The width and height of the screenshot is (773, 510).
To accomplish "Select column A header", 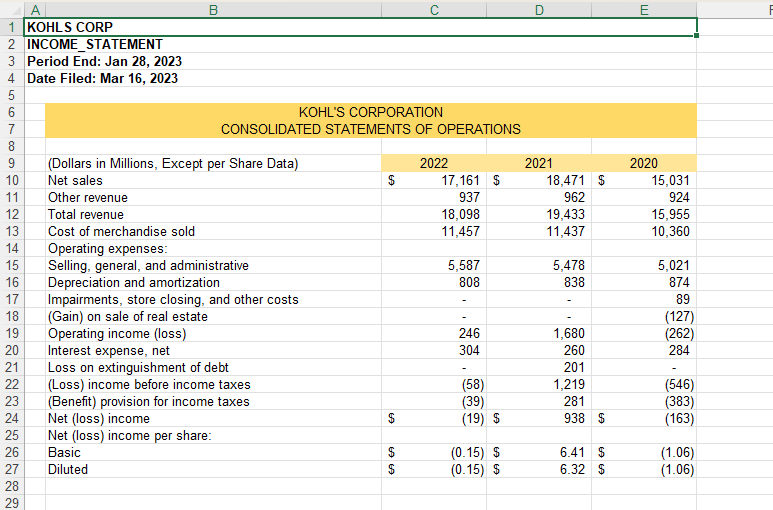I will (35, 10).
